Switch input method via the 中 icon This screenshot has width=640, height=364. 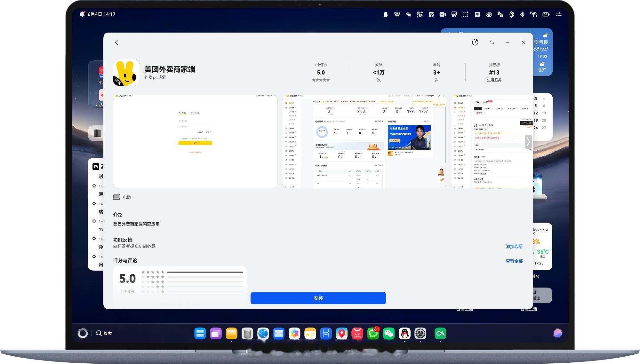click(477, 14)
